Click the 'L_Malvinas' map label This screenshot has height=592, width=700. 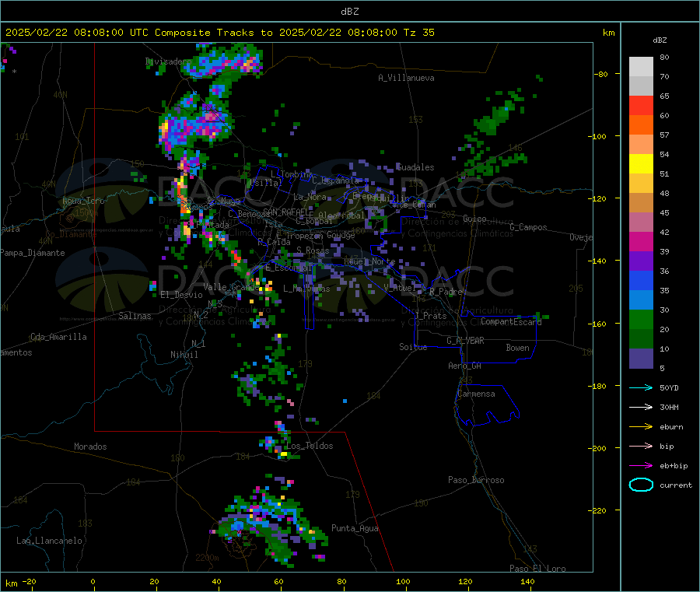(306, 289)
